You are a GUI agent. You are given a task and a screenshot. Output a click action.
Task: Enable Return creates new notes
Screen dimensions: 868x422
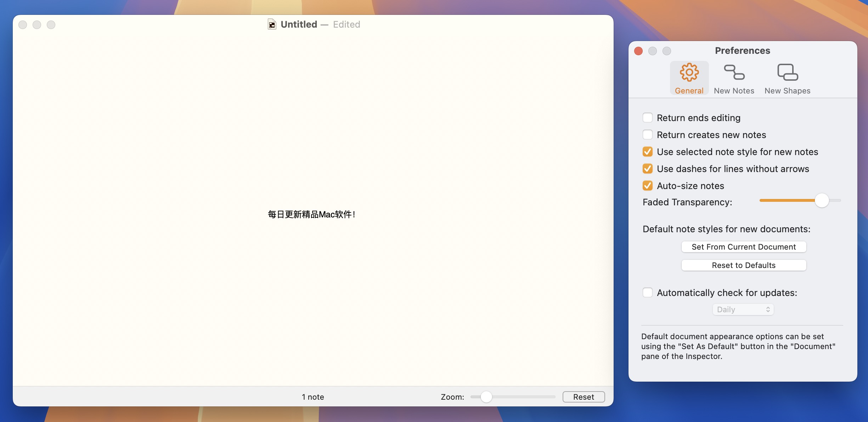(x=648, y=135)
